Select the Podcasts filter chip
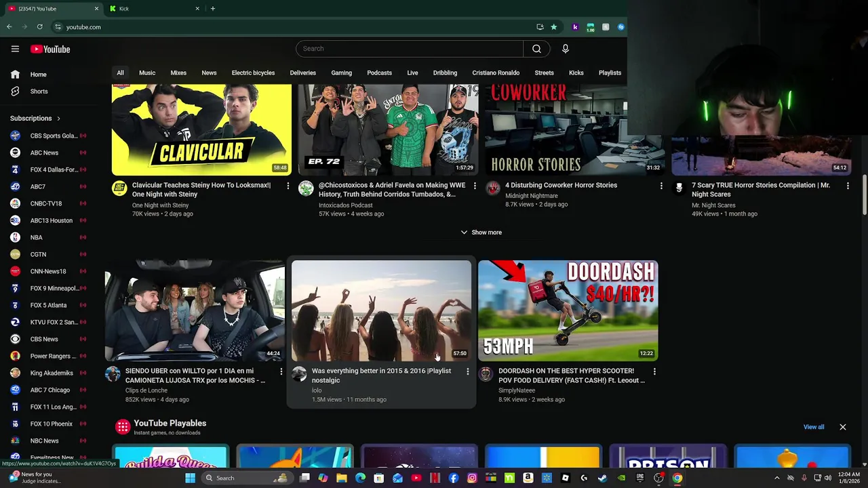 point(379,73)
